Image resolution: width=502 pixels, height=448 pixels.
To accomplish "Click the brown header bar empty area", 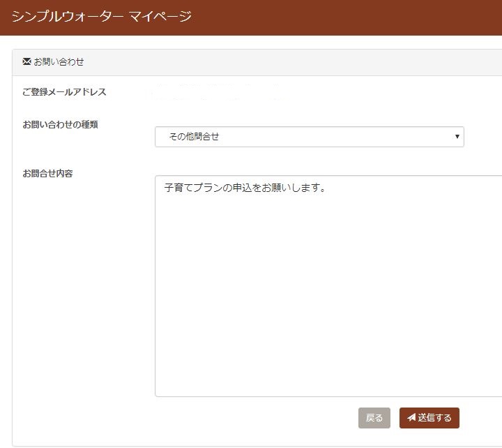I will [x=349, y=17].
